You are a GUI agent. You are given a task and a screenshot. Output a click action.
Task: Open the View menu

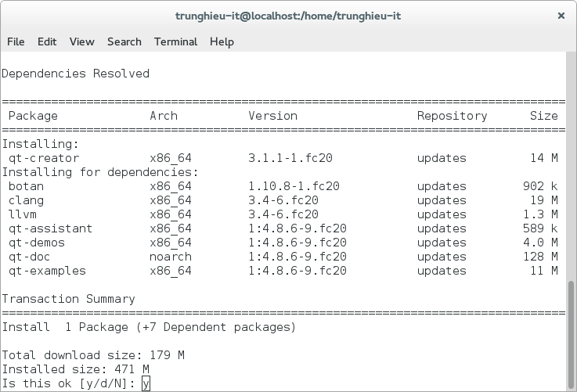[x=82, y=41]
